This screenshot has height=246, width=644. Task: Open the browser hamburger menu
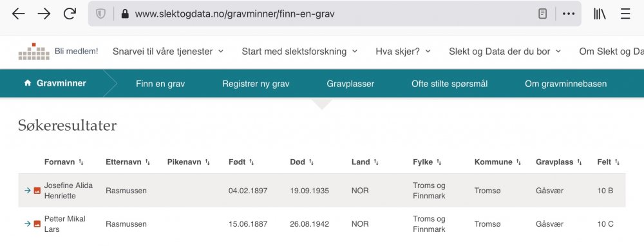point(625,14)
